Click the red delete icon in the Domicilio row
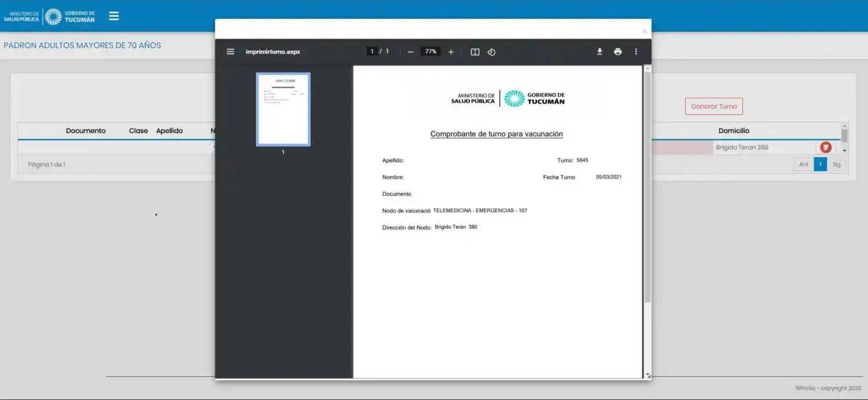This screenshot has width=868, height=400. (x=825, y=147)
